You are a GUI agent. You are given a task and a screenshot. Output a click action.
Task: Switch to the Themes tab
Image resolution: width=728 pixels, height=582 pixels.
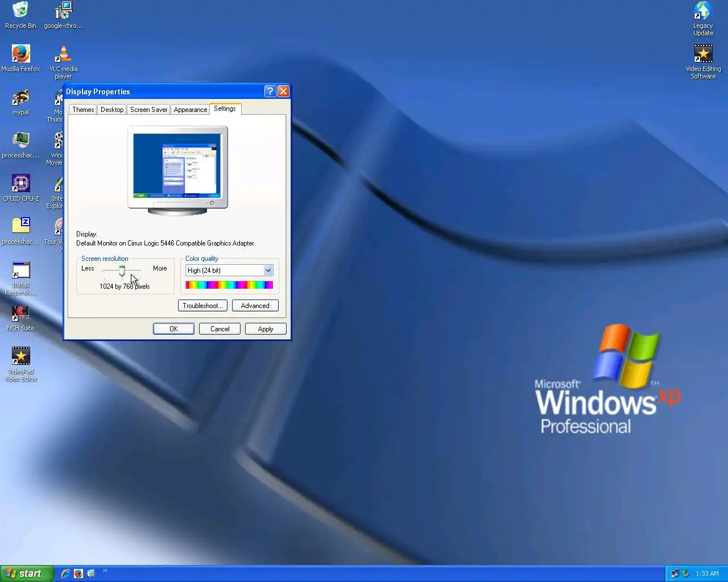[x=83, y=110]
